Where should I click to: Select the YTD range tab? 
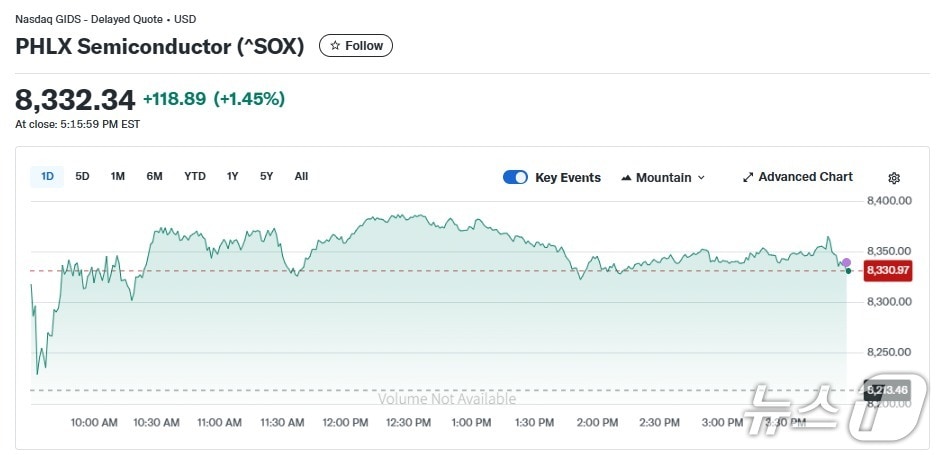point(195,177)
